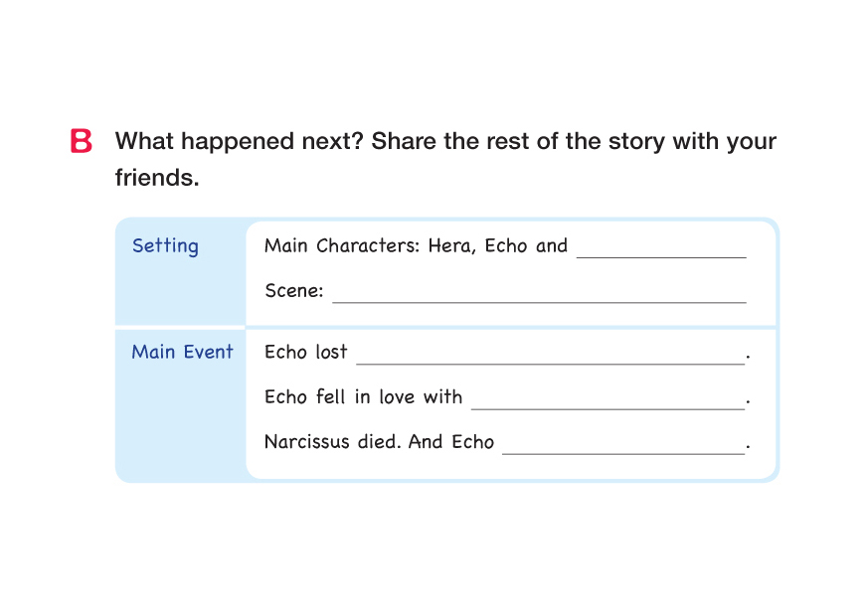Image resolution: width=868 pixels, height=608 pixels.
Task: Click the "Echo lost" sentence starter
Action: tap(306, 352)
